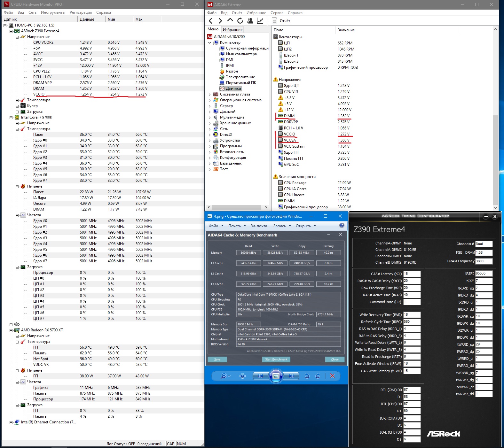The image size is (504, 448).
Task: Open the Сеть menu in HWMonitor
Action: (x=32, y=12)
